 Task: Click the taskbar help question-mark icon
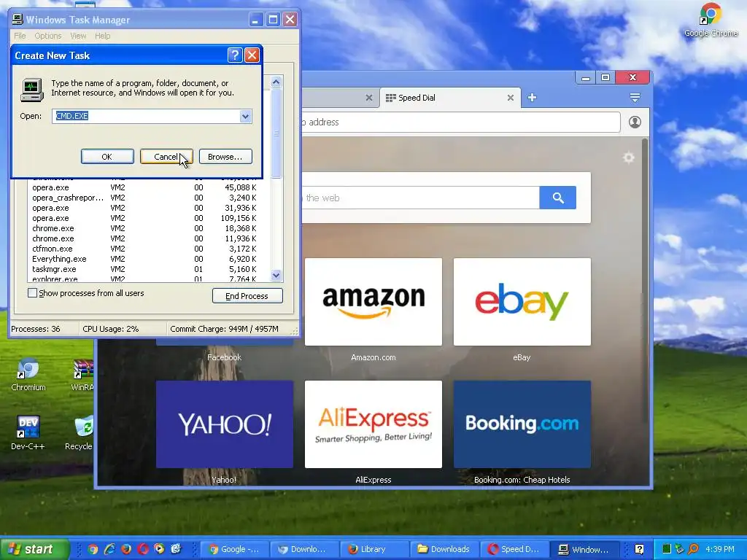click(639, 549)
